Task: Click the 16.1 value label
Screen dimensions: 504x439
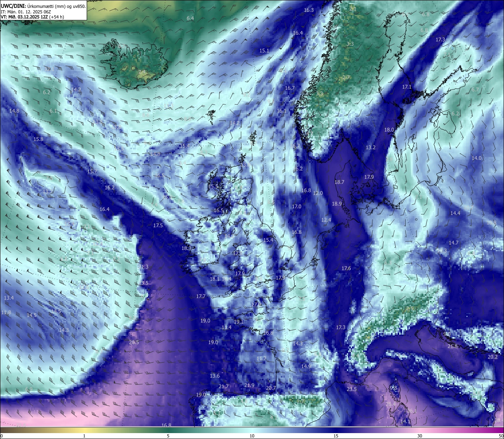Action: (282, 111)
